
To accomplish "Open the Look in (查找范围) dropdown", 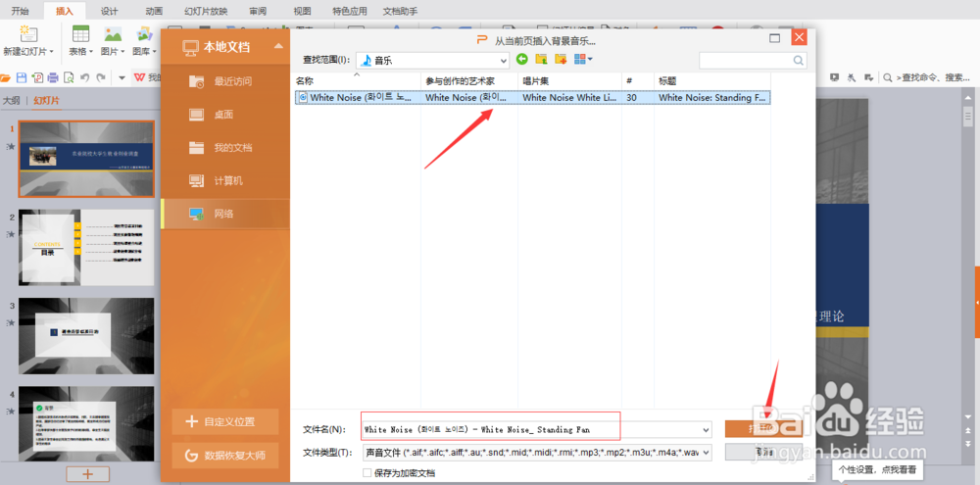I will click(504, 61).
